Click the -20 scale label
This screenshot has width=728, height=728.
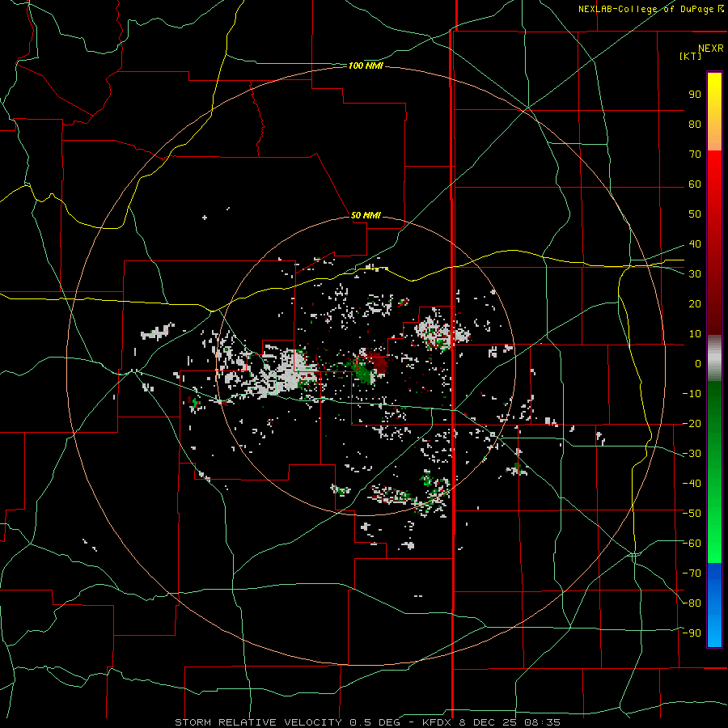(692, 424)
